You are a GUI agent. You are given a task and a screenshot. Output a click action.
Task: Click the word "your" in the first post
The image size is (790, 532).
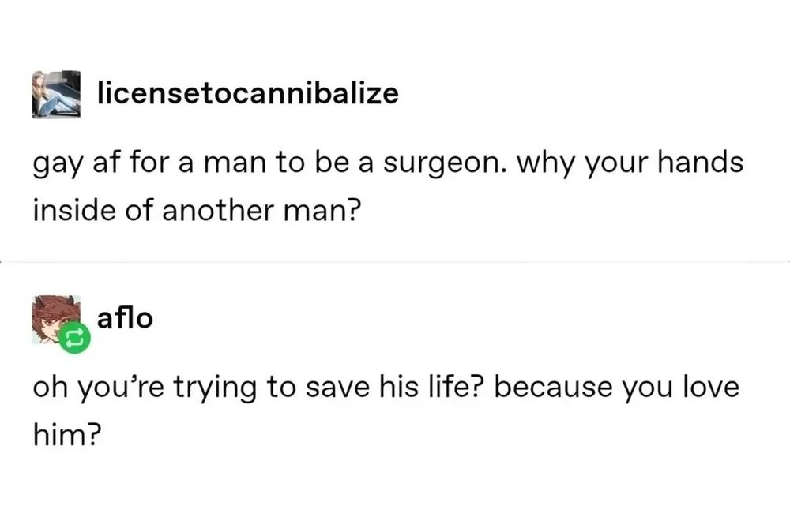(x=615, y=166)
